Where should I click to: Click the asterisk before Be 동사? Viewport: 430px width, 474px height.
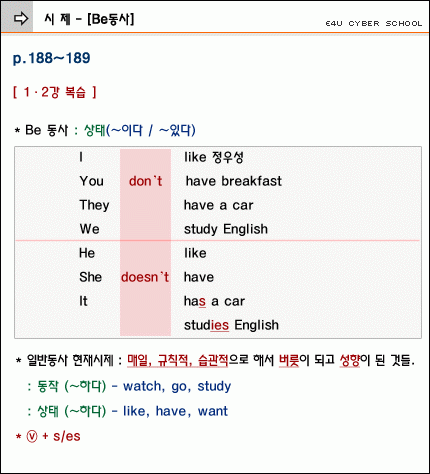pos(17,130)
